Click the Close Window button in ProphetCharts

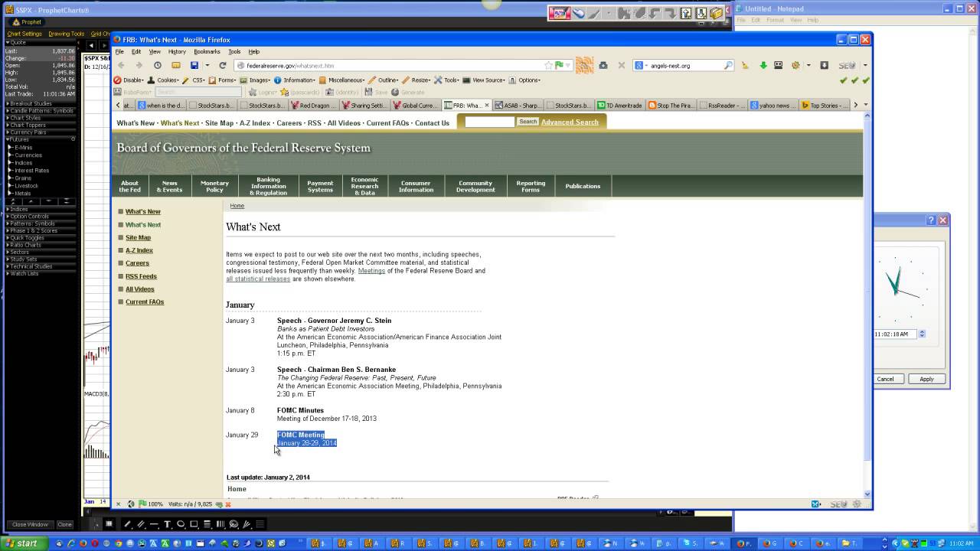point(30,525)
